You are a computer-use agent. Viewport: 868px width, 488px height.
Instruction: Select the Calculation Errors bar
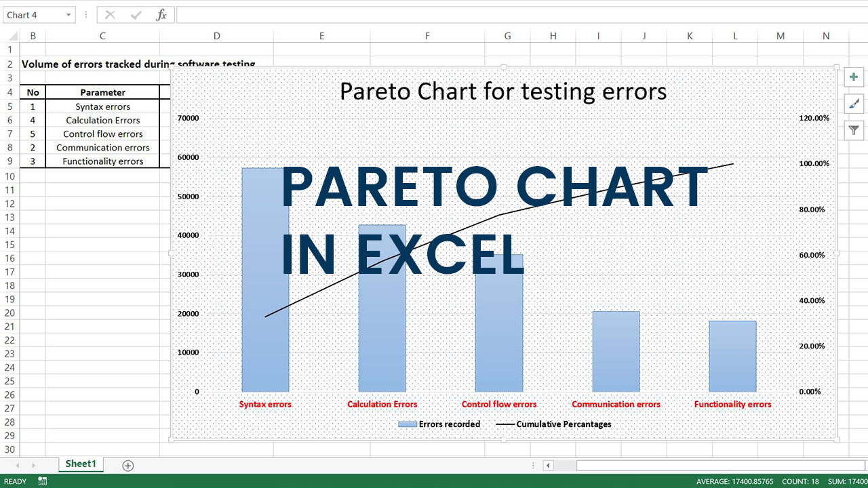pyautogui.click(x=382, y=308)
